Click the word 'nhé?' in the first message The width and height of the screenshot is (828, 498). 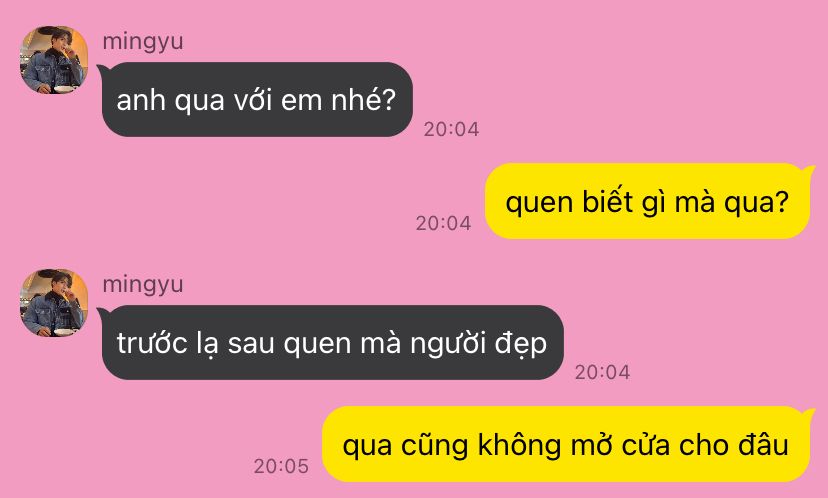coord(363,99)
